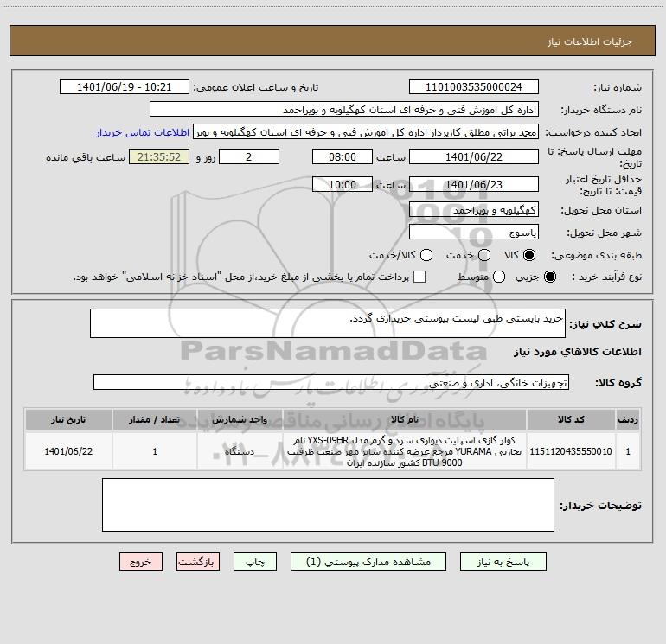Open مشاهده مدارک پیوستی (1) button

pyautogui.click(x=368, y=562)
